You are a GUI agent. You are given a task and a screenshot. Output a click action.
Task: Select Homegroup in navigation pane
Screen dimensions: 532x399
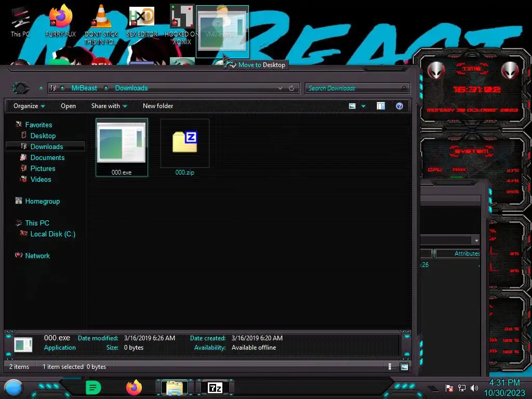click(43, 201)
